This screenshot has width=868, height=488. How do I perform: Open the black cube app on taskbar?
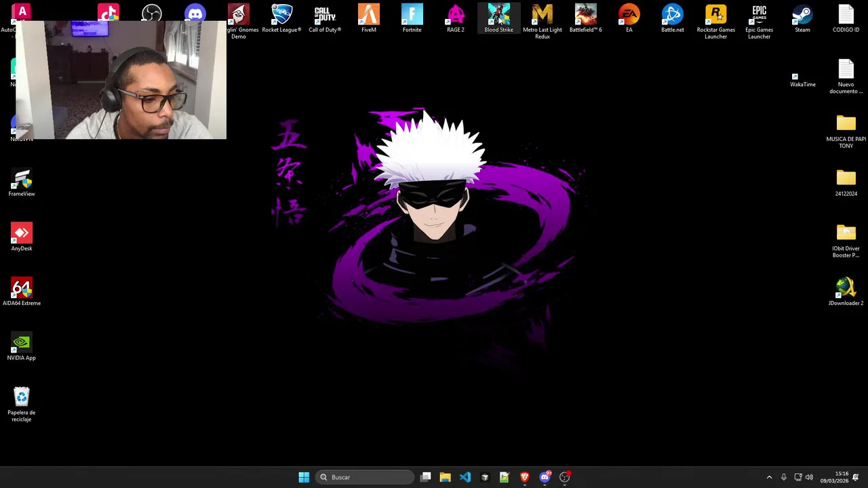point(485,477)
